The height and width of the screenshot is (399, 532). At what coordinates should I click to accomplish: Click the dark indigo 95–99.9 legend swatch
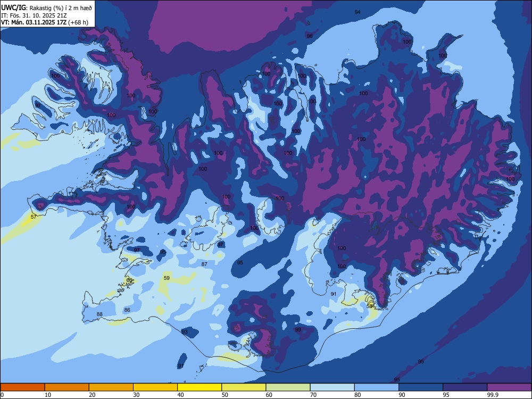(x=465, y=387)
